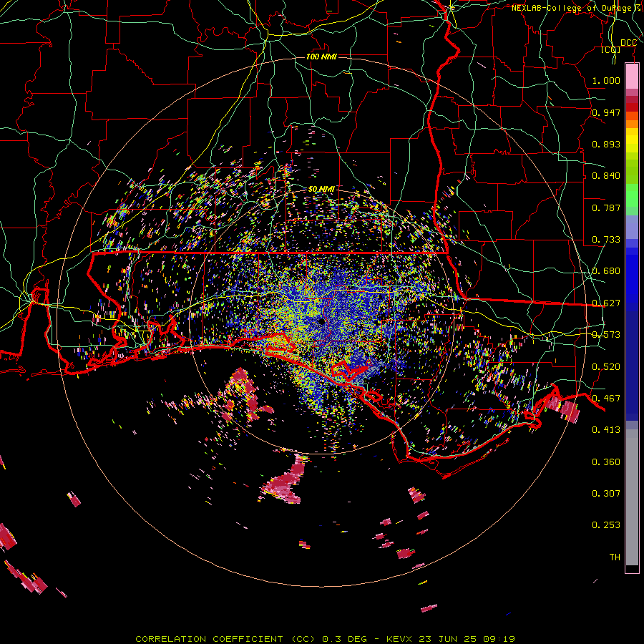The image size is (644, 644).
Task: Click the 0.413 scale value
Action: (x=606, y=430)
